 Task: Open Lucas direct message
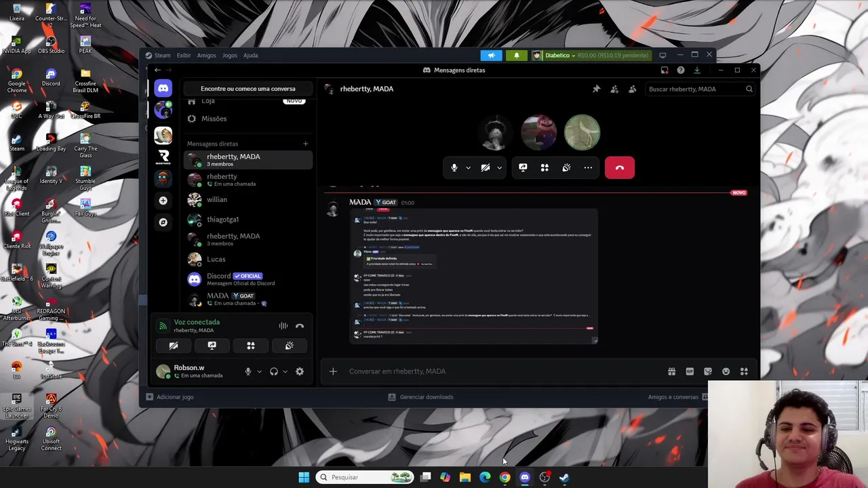coord(248,260)
